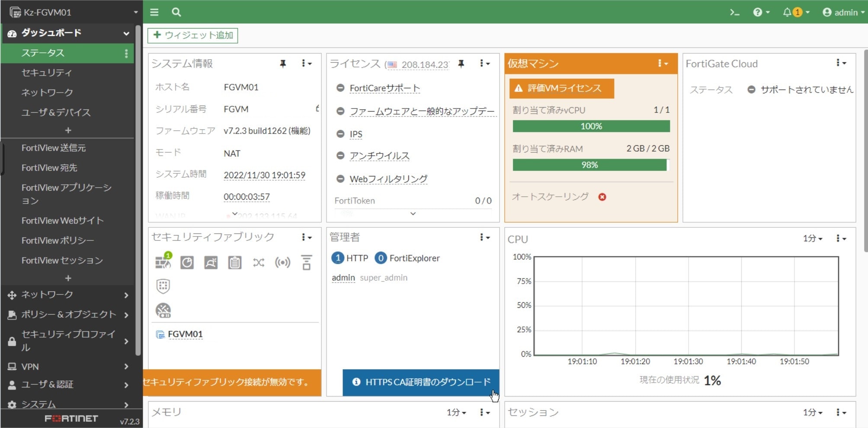Screen dimensions: 868x428
Task: Click the RAM 98% allocation bar
Action: point(591,165)
